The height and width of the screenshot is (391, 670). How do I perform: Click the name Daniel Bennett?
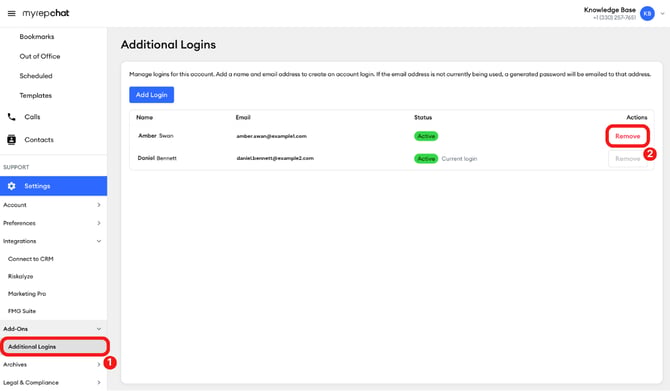[157, 158]
